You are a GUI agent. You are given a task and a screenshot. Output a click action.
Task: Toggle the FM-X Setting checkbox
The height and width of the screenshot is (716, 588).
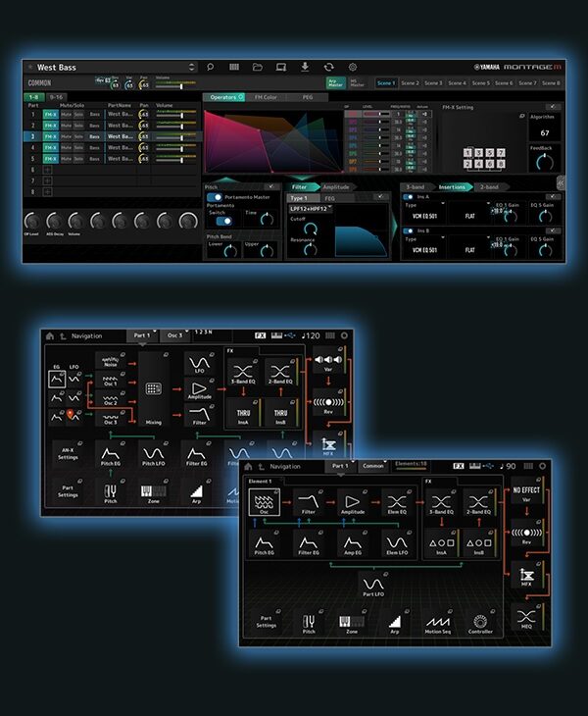pos(553,107)
